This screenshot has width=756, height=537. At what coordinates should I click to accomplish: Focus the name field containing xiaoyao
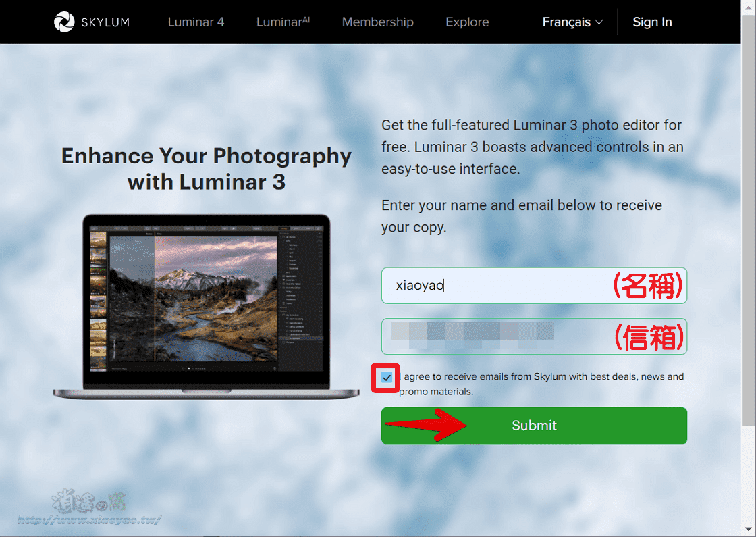click(534, 286)
